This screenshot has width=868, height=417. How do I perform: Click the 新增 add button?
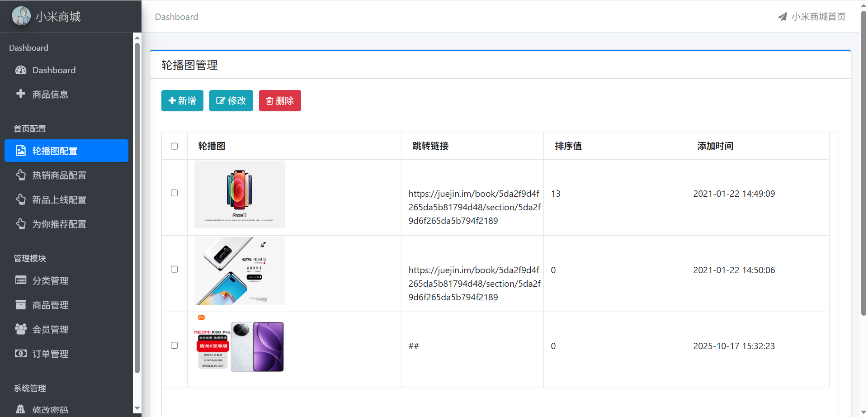pos(182,100)
